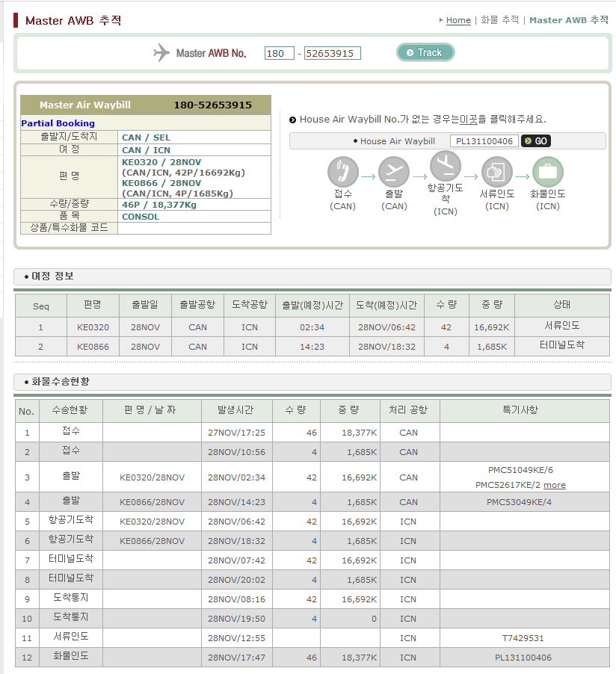
Task: Click the '180-52653915' waybill header number
Action: tap(212, 105)
